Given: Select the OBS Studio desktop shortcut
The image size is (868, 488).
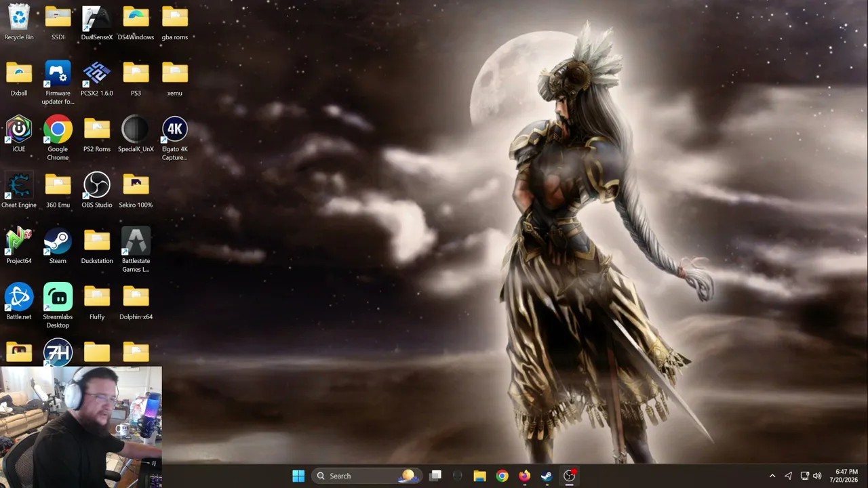Looking at the screenshot, I should coord(97,190).
